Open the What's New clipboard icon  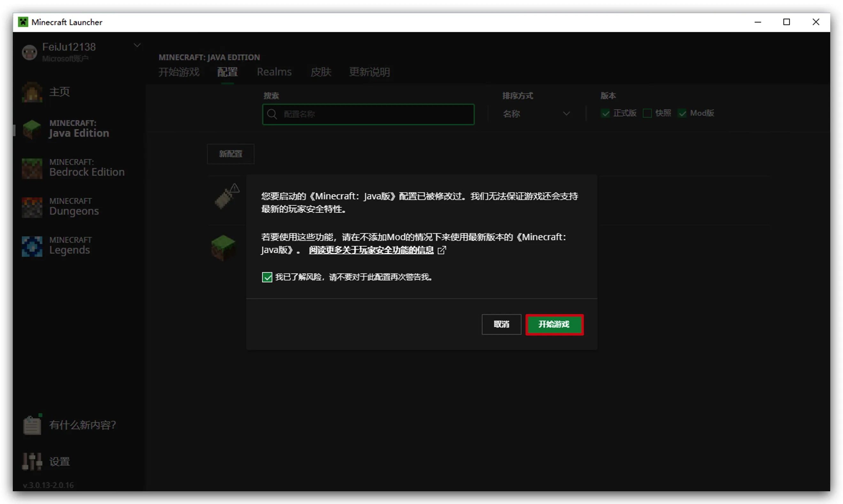tap(32, 425)
